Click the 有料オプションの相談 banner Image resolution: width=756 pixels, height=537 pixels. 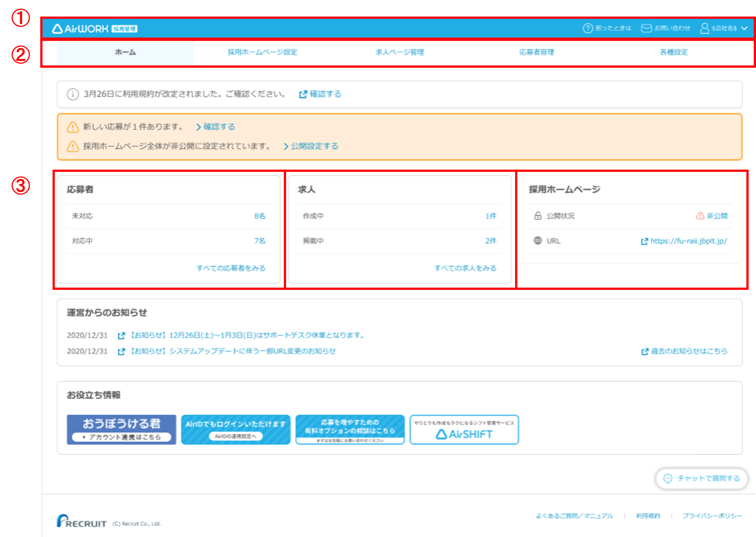click(350, 430)
